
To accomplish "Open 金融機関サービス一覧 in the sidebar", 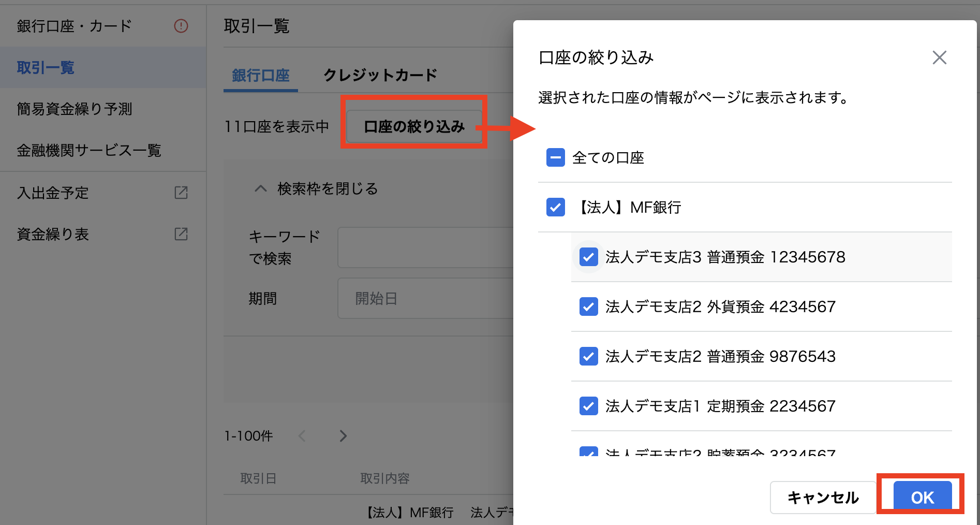I will pyautogui.click(x=103, y=151).
